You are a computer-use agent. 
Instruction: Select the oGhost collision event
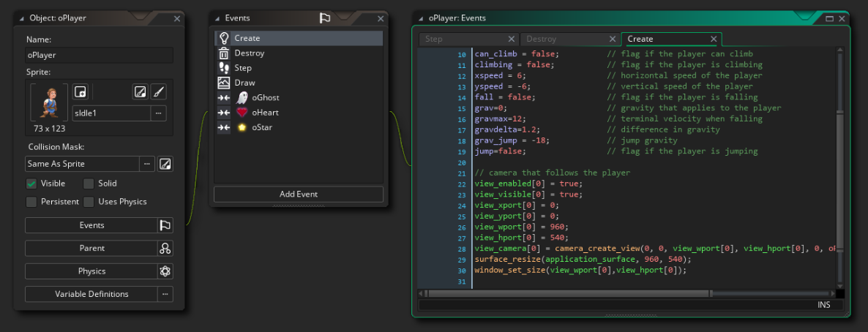point(265,97)
